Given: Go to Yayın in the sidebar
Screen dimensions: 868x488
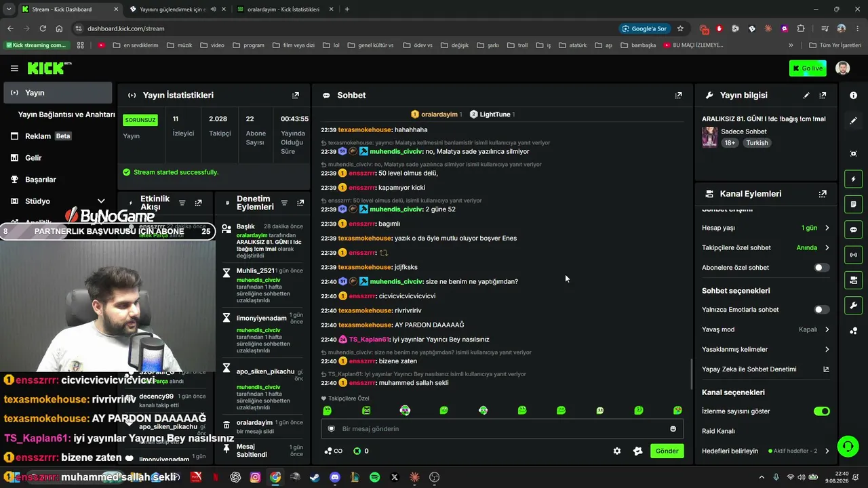Looking at the screenshot, I should 58,93.
